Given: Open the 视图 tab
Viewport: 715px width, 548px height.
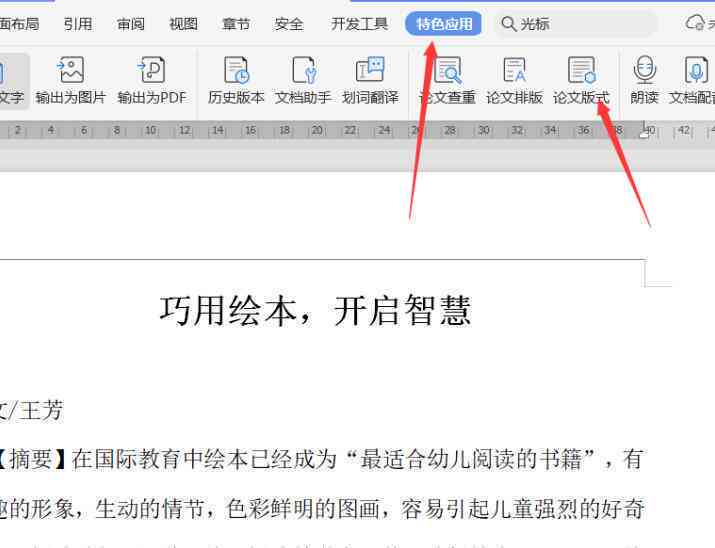Looking at the screenshot, I should coord(183,24).
